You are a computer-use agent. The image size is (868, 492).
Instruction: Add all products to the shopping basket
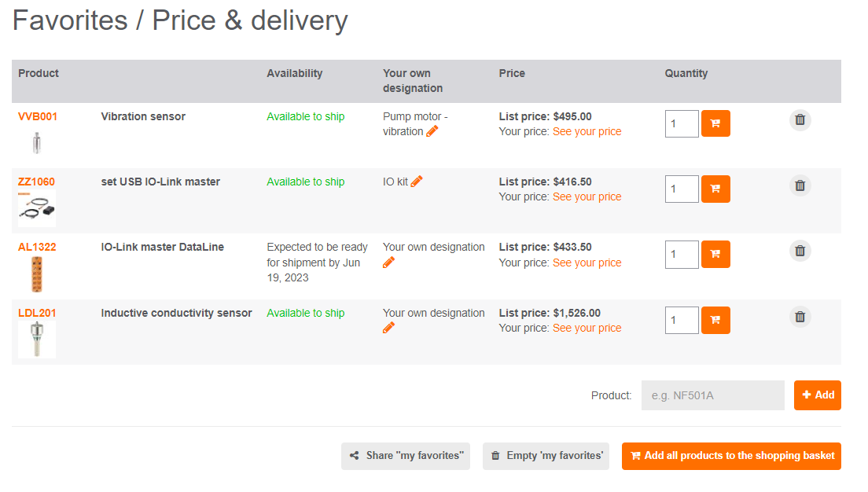[x=731, y=456]
